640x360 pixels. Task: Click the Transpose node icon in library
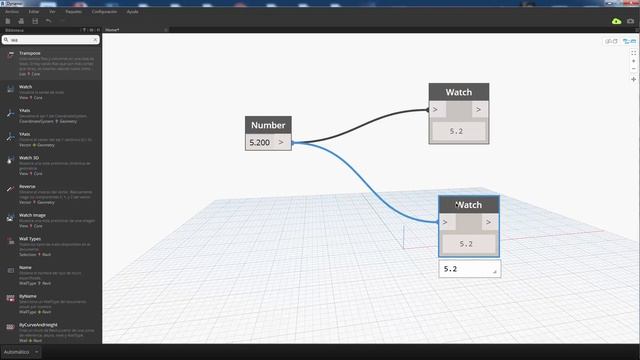(x=11, y=56)
